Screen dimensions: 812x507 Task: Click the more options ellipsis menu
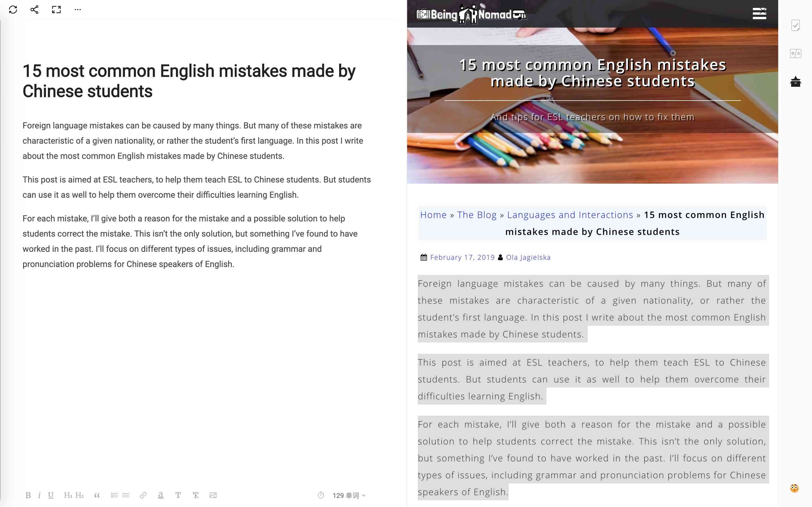click(x=78, y=9)
